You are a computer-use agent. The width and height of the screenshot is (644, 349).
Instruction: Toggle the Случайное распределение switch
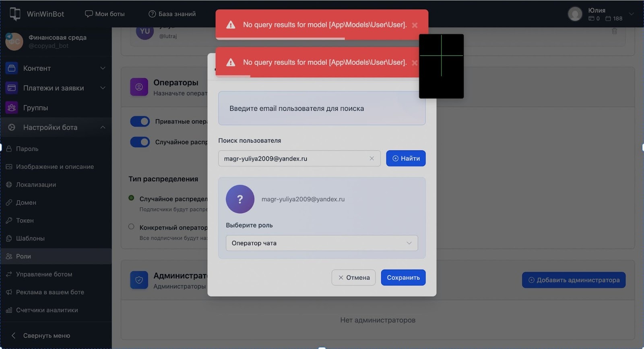(x=140, y=142)
